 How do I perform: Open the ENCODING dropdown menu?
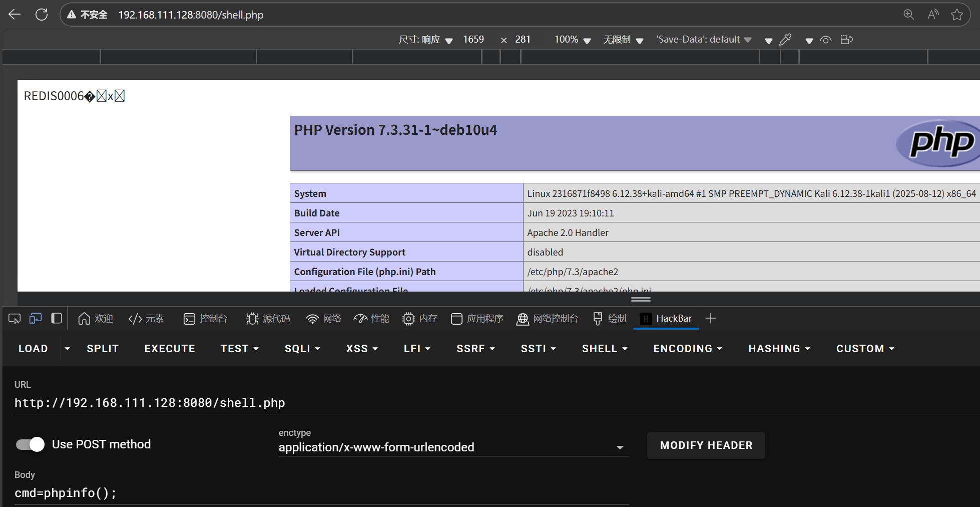(x=688, y=349)
